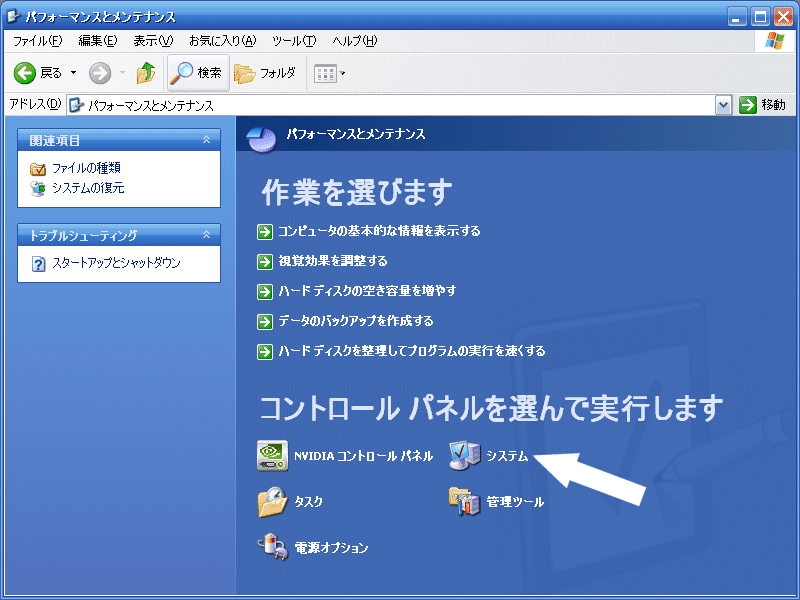This screenshot has width=800, height=600.
Task: Click the arrow icon beside ハードディスクを整理して
Action: pyautogui.click(x=265, y=352)
